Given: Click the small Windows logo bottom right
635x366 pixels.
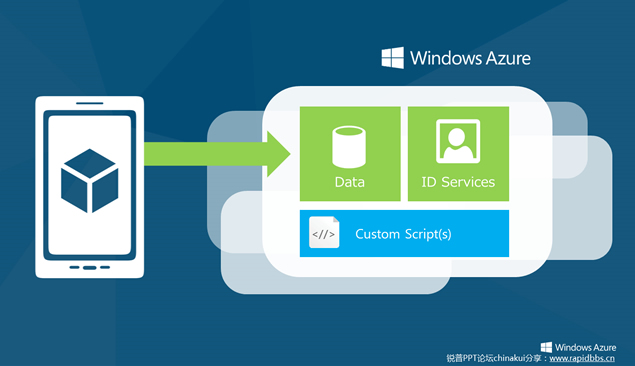Looking at the screenshot, I should point(546,347).
